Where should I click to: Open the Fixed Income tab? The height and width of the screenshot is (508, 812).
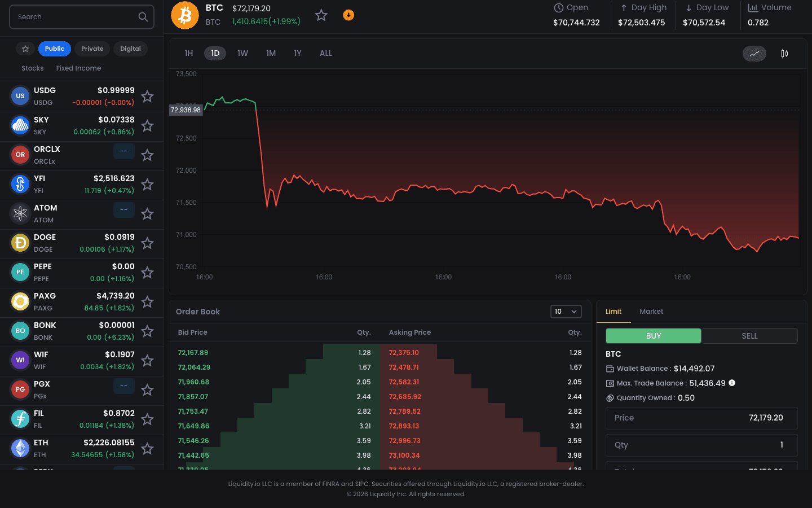coord(78,68)
